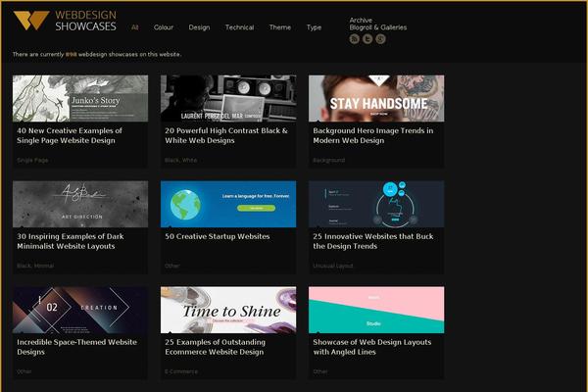The height and width of the screenshot is (392, 588).
Task: Open 30 Inspiring Examples of Dark Minimalist article
Action: pos(71,241)
